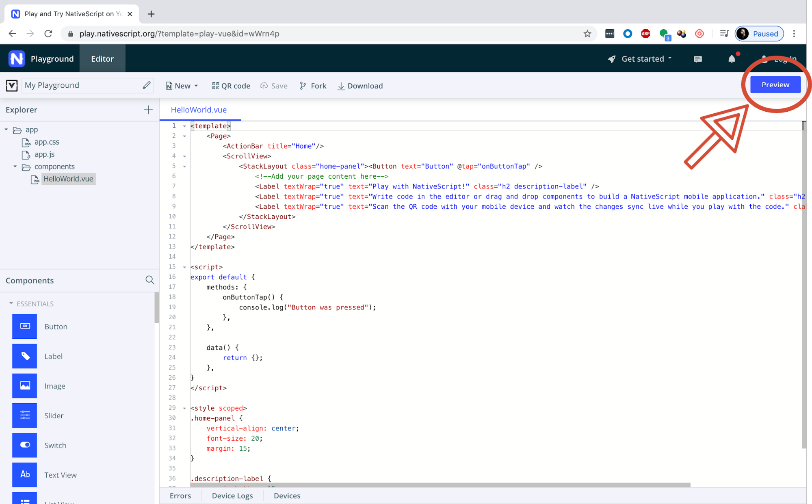Fork this playground
812x504 pixels.
tap(313, 86)
